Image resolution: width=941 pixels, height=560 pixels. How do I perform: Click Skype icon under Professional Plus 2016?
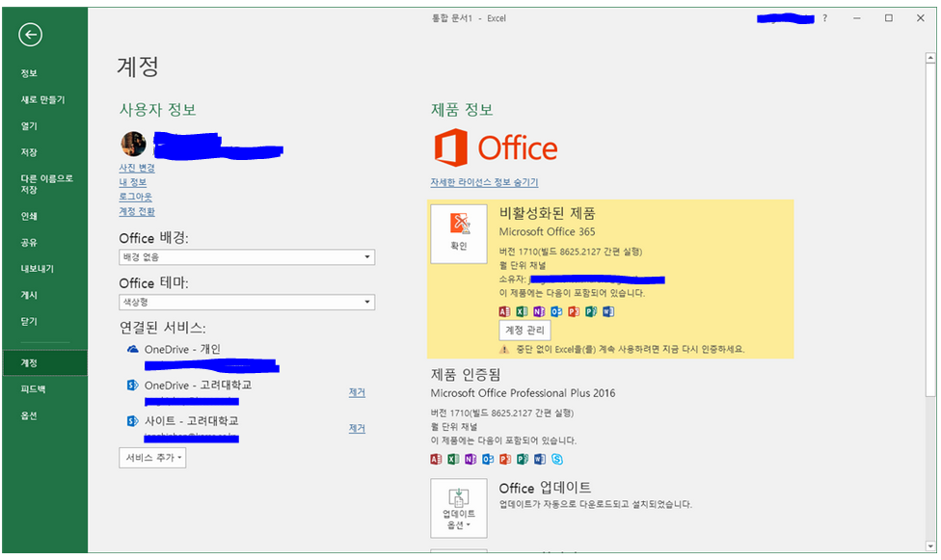click(557, 459)
